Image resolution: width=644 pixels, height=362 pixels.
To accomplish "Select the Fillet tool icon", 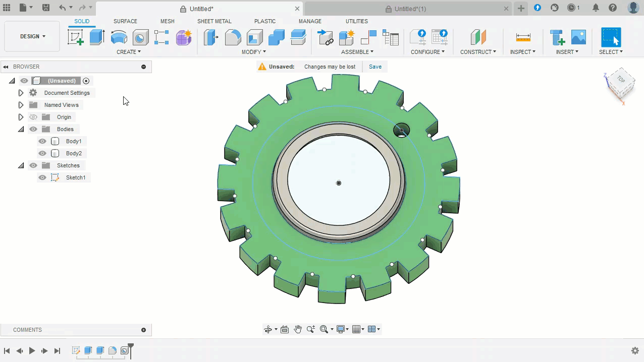I will (x=233, y=37).
